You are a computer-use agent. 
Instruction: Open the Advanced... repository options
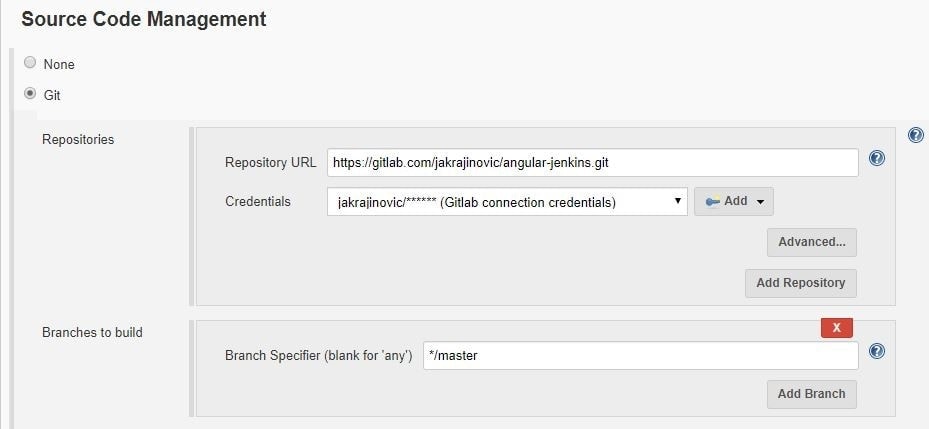812,242
